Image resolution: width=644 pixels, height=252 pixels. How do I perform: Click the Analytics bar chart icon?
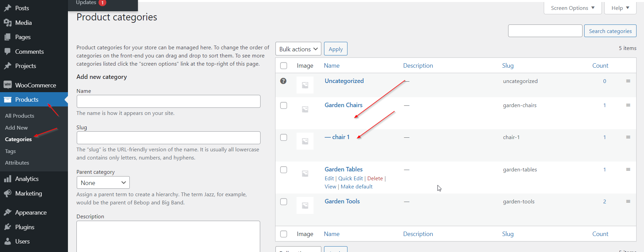(7, 179)
